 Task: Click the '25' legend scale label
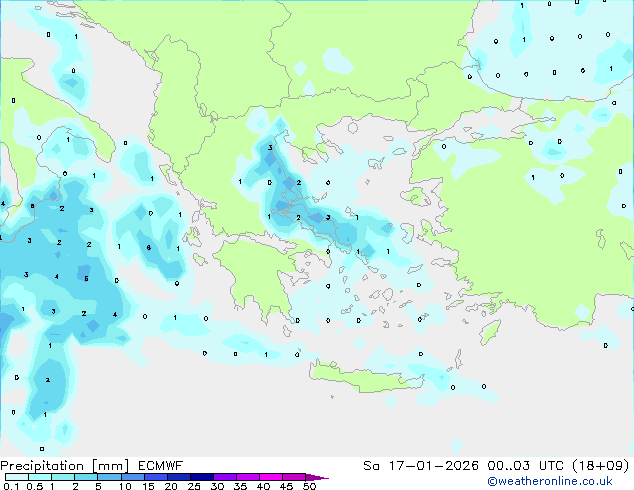pyautogui.click(x=194, y=486)
